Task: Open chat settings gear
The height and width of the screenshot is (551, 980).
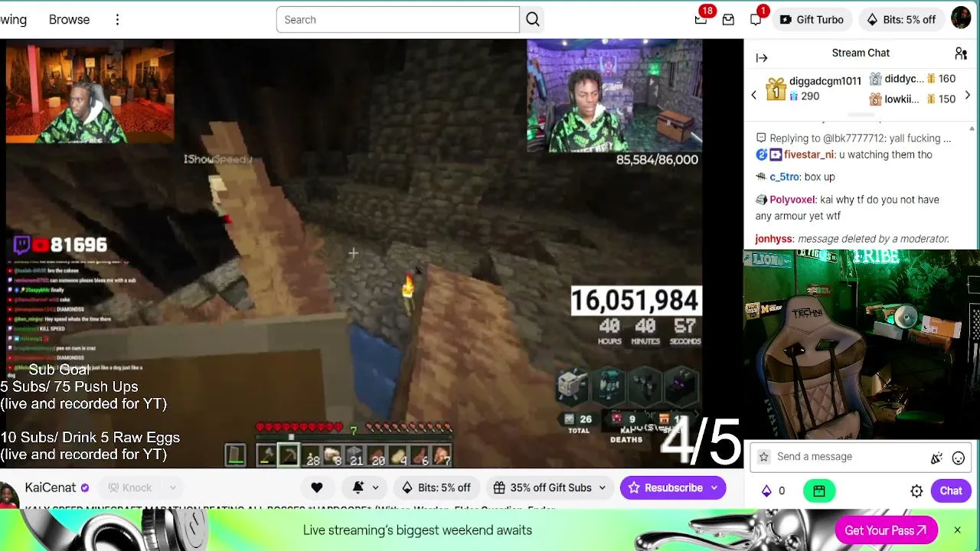Action: coord(916,491)
